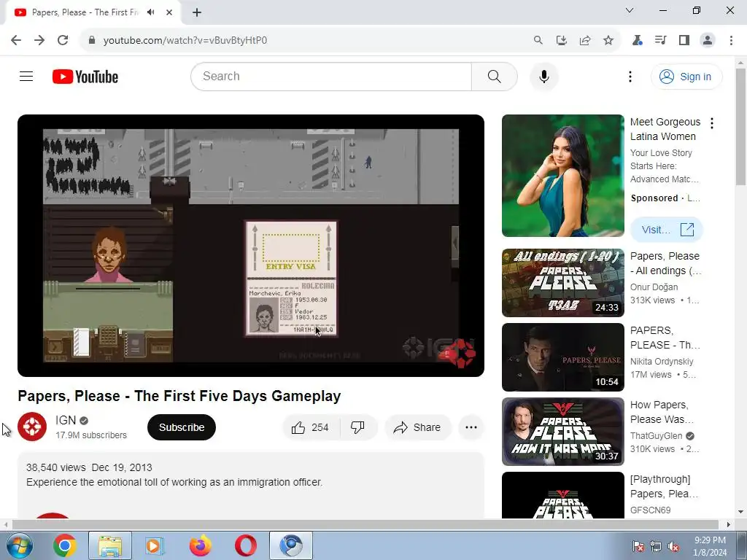Select the Papers, Please browser tab
Image resolution: width=747 pixels, height=560 pixels.
[x=93, y=12]
